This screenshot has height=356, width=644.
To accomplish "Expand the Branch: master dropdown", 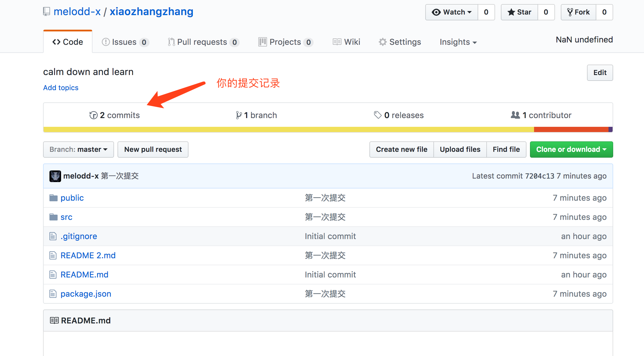I will tap(79, 149).
